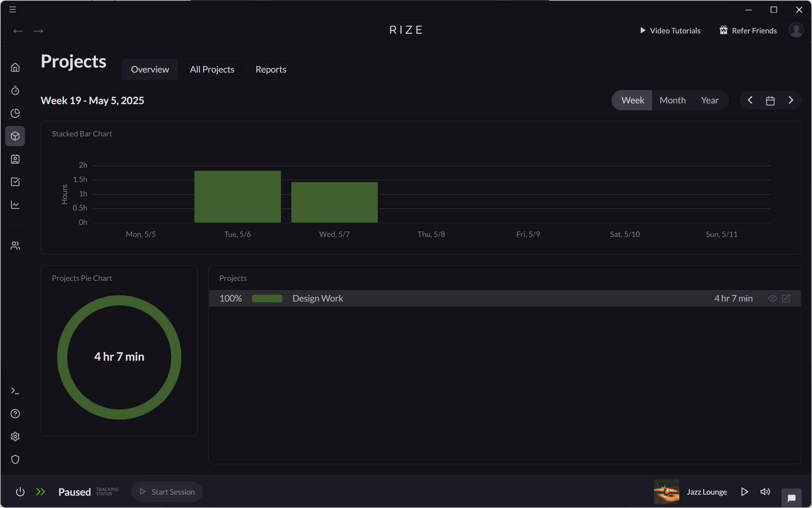The height and width of the screenshot is (508, 812).
Task: Switch to the All Projects tab
Action: [x=212, y=69]
